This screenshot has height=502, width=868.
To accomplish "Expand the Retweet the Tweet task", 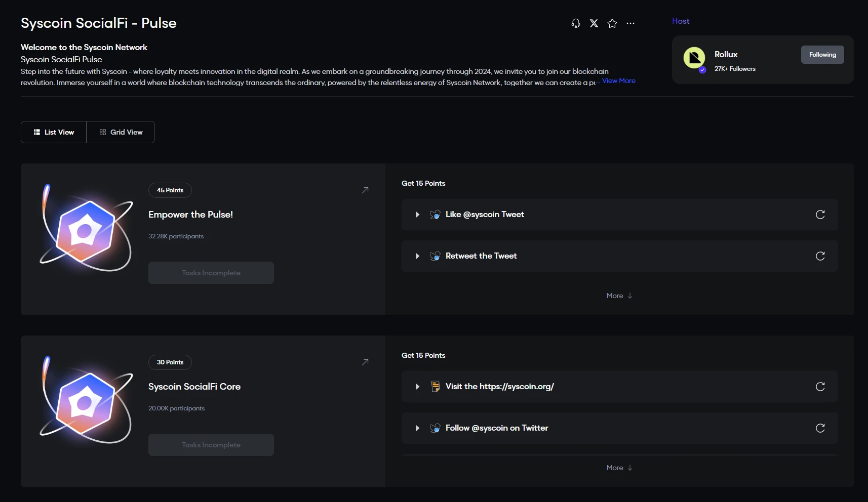I will pos(417,256).
